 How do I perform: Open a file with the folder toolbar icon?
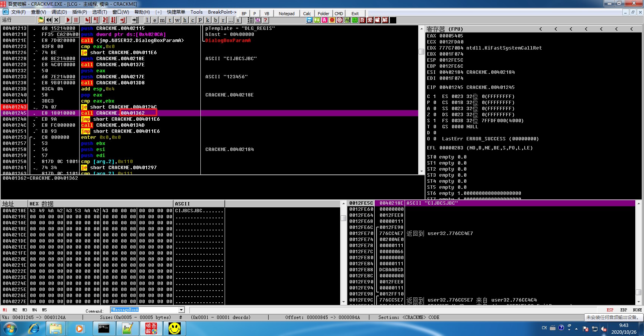(41, 20)
